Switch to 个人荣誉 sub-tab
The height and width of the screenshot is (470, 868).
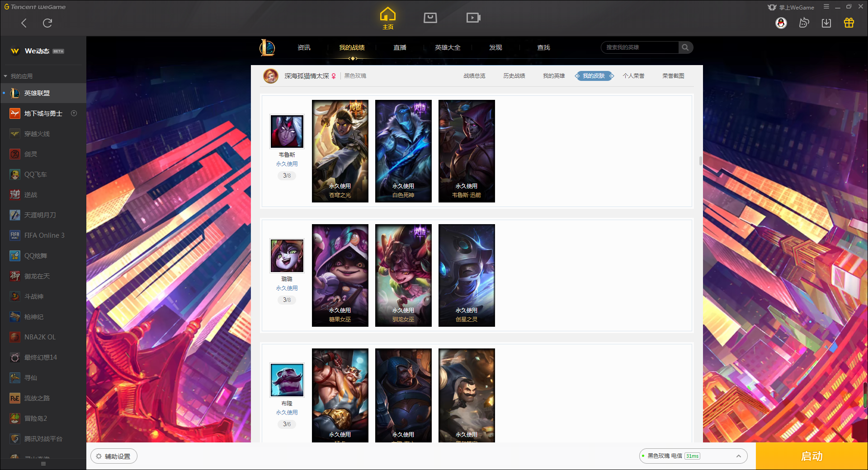(633, 76)
